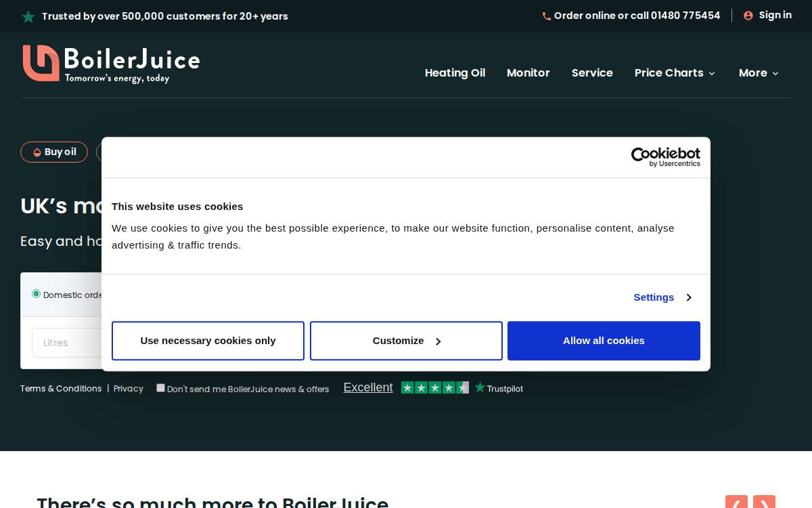
Task: Click the Sign in user icon
Action: pyautogui.click(x=748, y=16)
